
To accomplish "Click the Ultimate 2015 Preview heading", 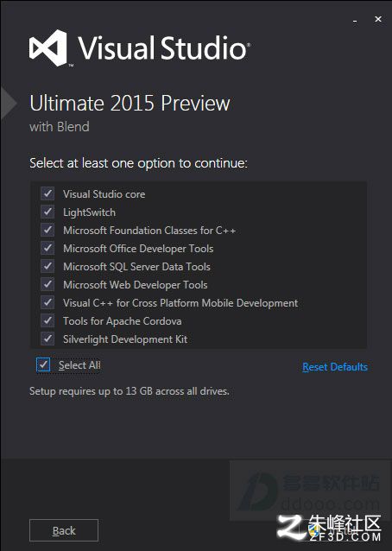I will 130,103.
